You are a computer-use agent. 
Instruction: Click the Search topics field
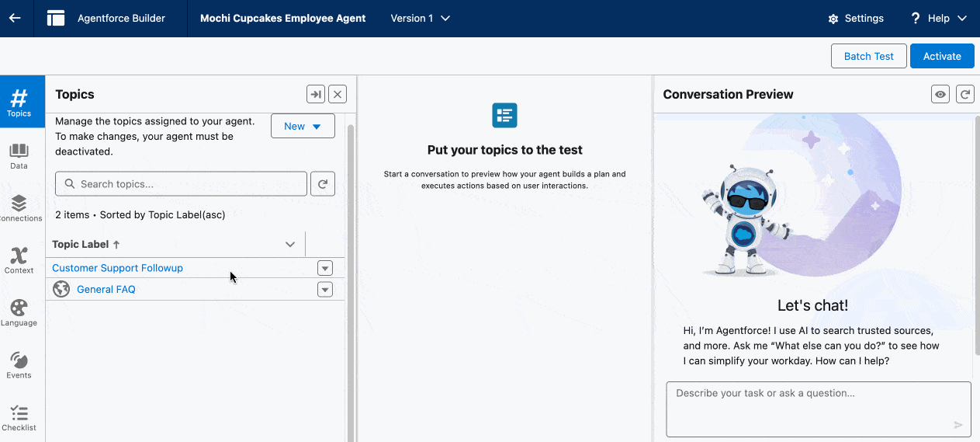182,184
